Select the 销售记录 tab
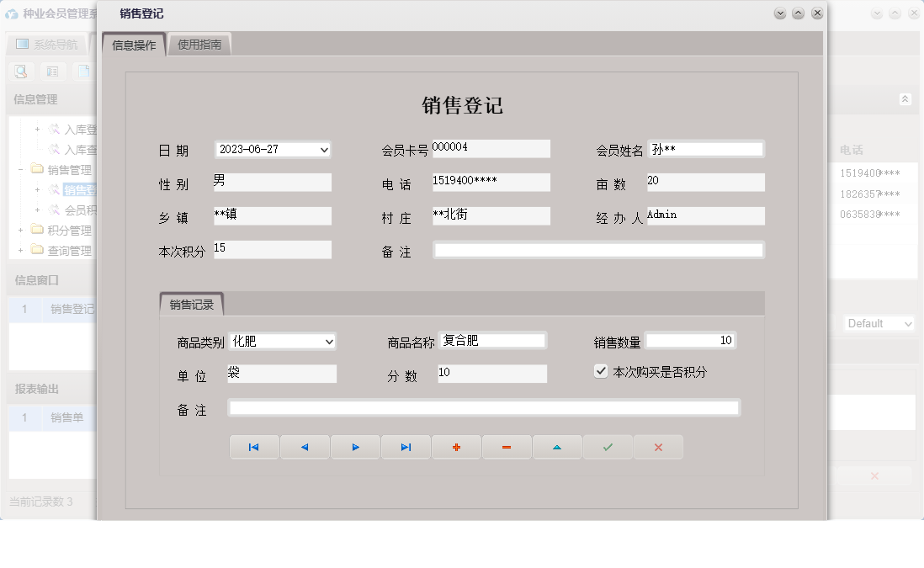The image size is (924, 568). (x=190, y=306)
